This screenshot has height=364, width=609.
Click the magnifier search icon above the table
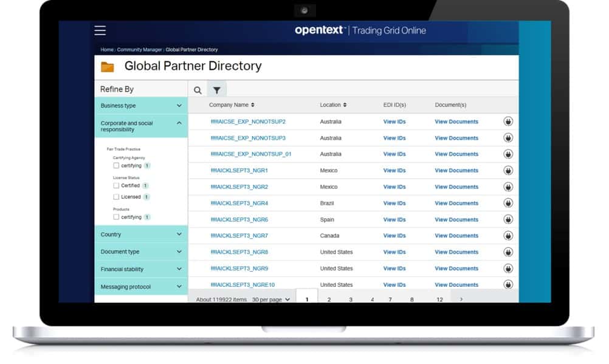pyautogui.click(x=198, y=89)
